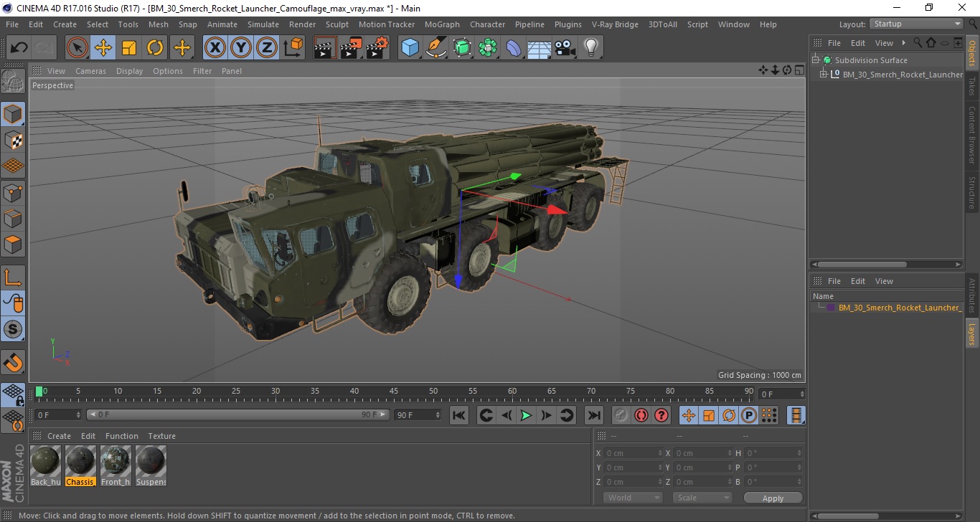Open the Content Browser side tab

[972, 135]
